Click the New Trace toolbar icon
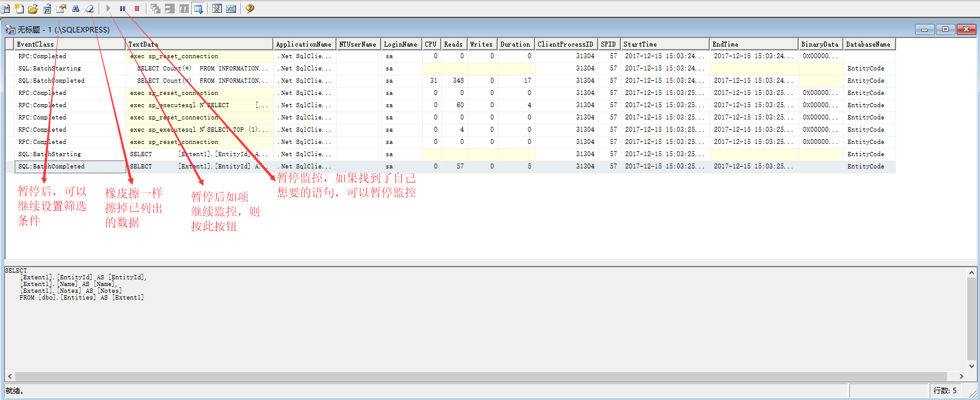This screenshot has height=400, width=980. pyautogui.click(x=5, y=9)
